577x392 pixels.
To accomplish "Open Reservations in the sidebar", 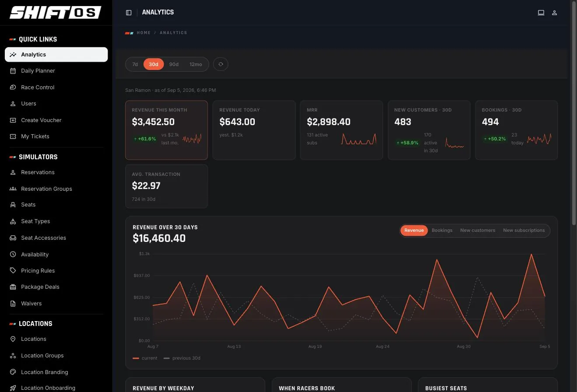I will pyautogui.click(x=56, y=172).
